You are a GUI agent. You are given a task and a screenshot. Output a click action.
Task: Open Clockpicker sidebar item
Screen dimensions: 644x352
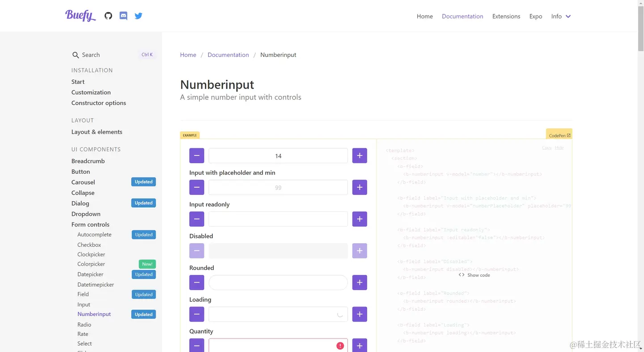91,254
